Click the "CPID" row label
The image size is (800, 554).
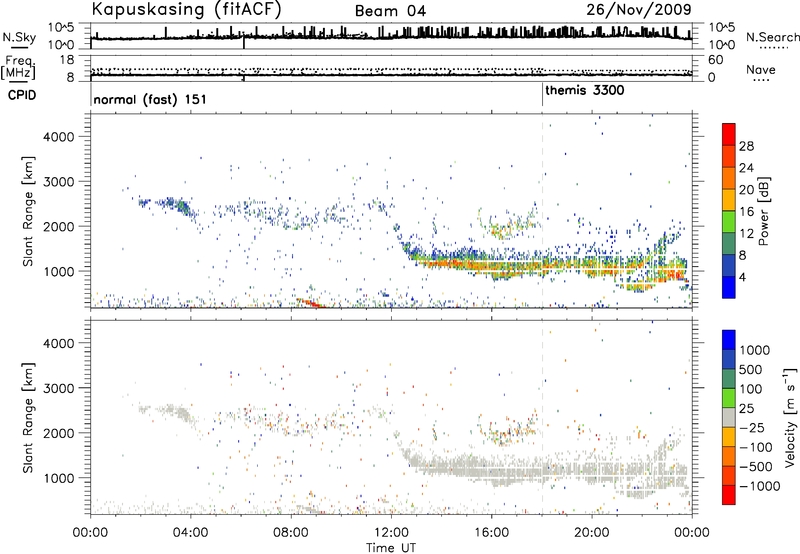22,95
